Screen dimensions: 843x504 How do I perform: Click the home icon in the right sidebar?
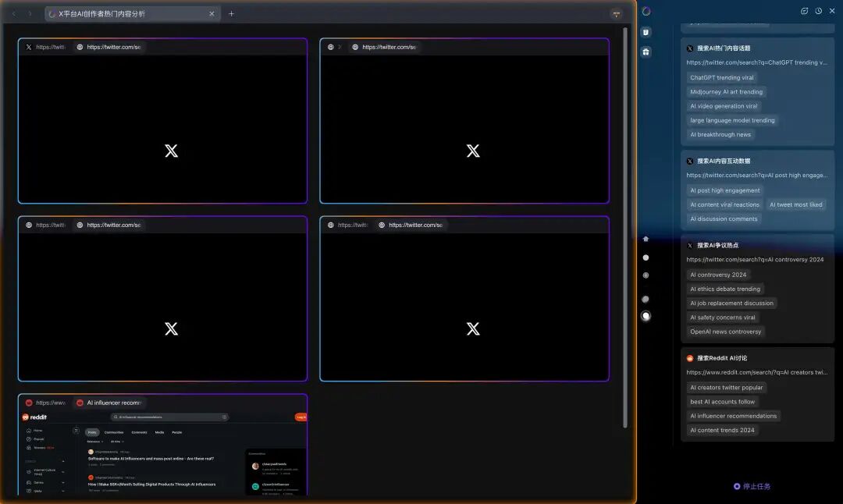tap(646, 239)
